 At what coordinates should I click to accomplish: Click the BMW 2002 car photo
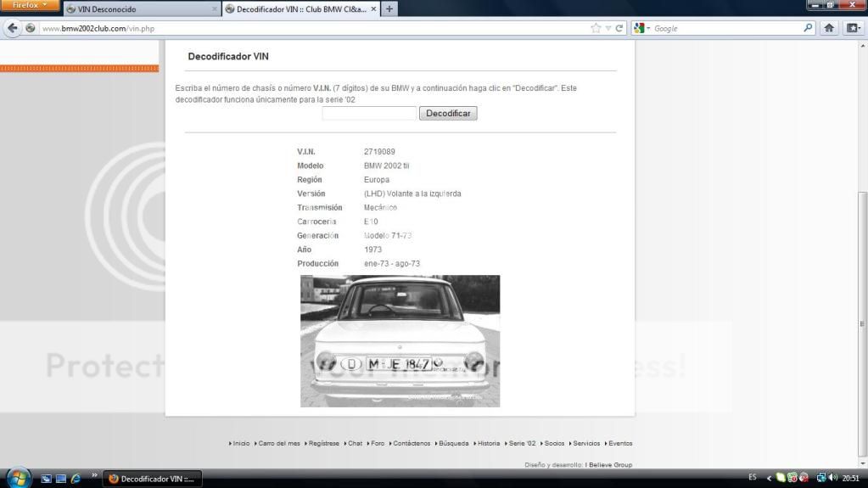pos(400,341)
